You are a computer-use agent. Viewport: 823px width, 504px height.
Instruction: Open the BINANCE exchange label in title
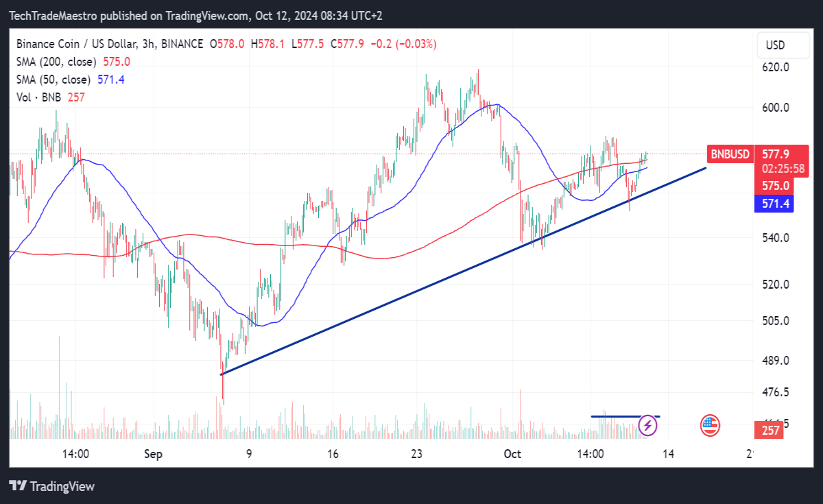[x=182, y=44]
